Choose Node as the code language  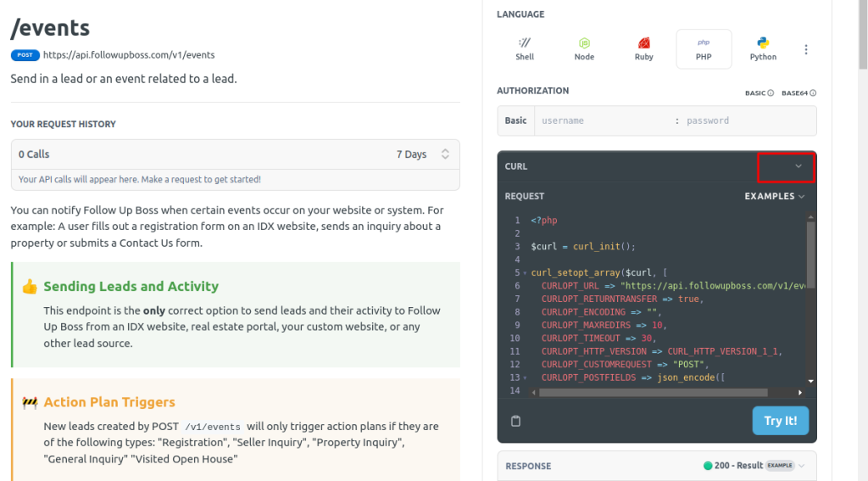coord(584,48)
